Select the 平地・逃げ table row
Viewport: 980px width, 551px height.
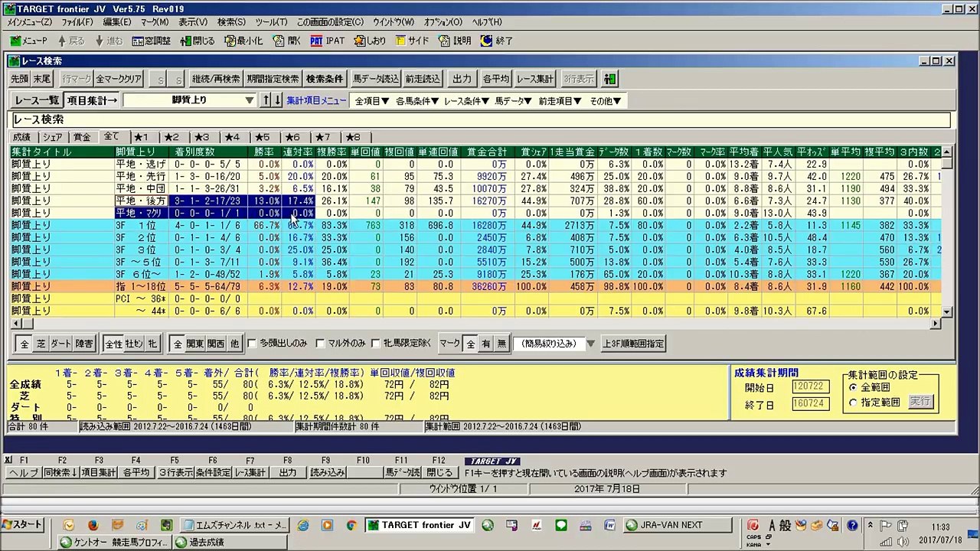coord(475,165)
